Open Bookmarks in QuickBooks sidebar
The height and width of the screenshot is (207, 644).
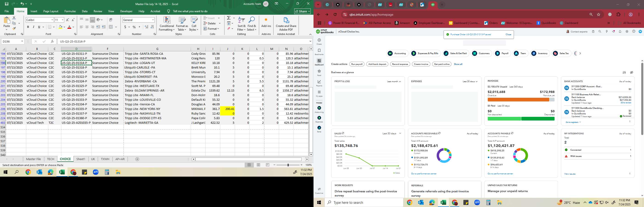(x=319, y=52)
